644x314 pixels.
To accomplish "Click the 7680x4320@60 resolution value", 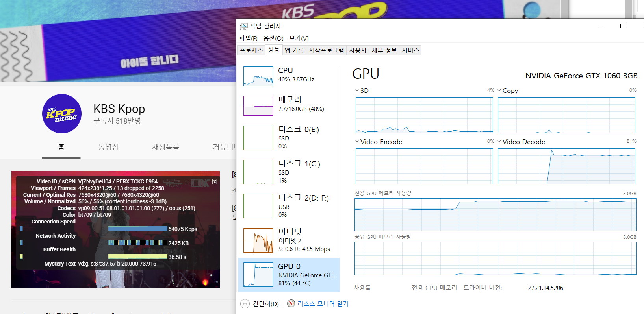I will [119, 195].
